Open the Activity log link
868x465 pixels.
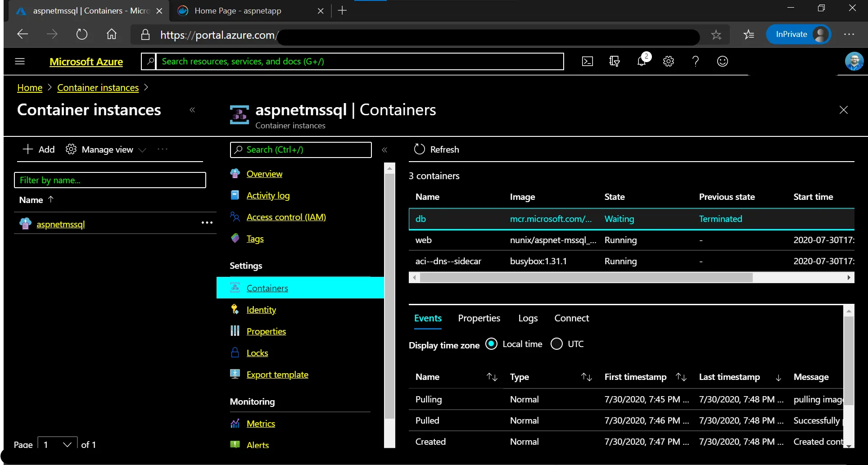[268, 195]
